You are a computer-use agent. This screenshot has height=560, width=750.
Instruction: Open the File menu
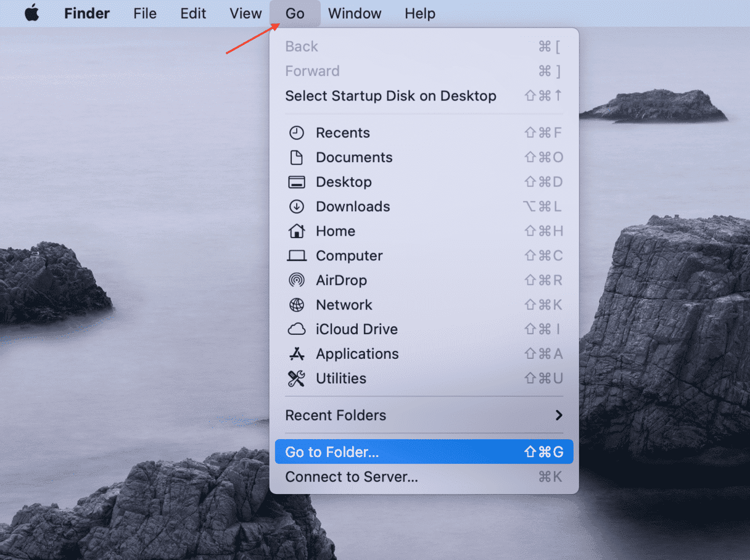(x=145, y=13)
